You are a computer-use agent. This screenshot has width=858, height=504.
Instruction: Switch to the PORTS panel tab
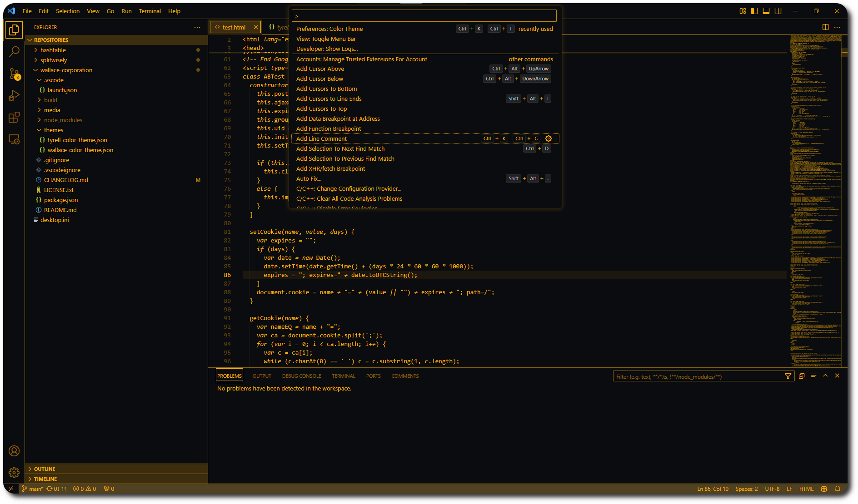tap(374, 376)
